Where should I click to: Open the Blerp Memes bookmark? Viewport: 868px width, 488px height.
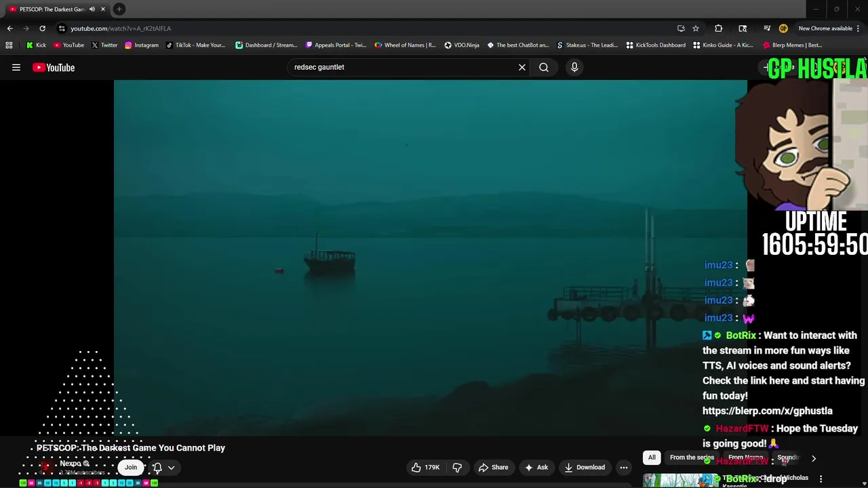[x=792, y=45]
